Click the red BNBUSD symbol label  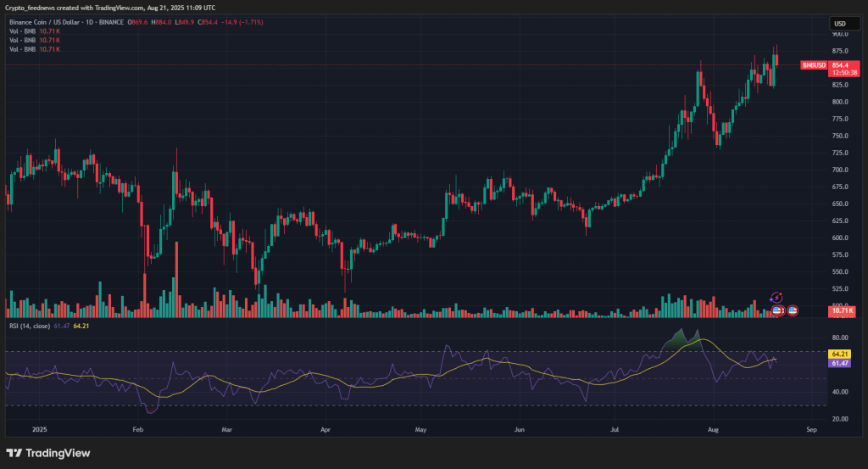click(814, 64)
